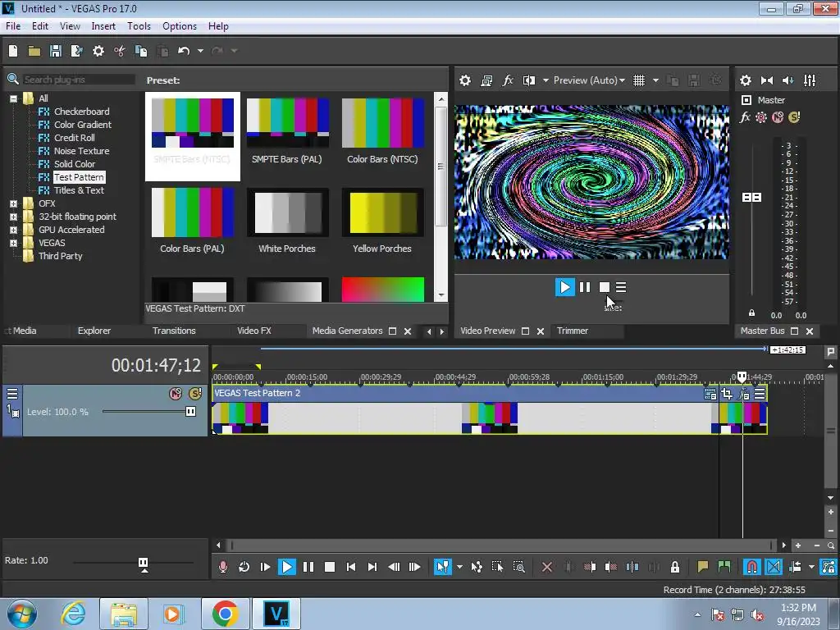Open preview Overlays grid icon
Viewport: 840px width, 630px height.
point(638,80)
